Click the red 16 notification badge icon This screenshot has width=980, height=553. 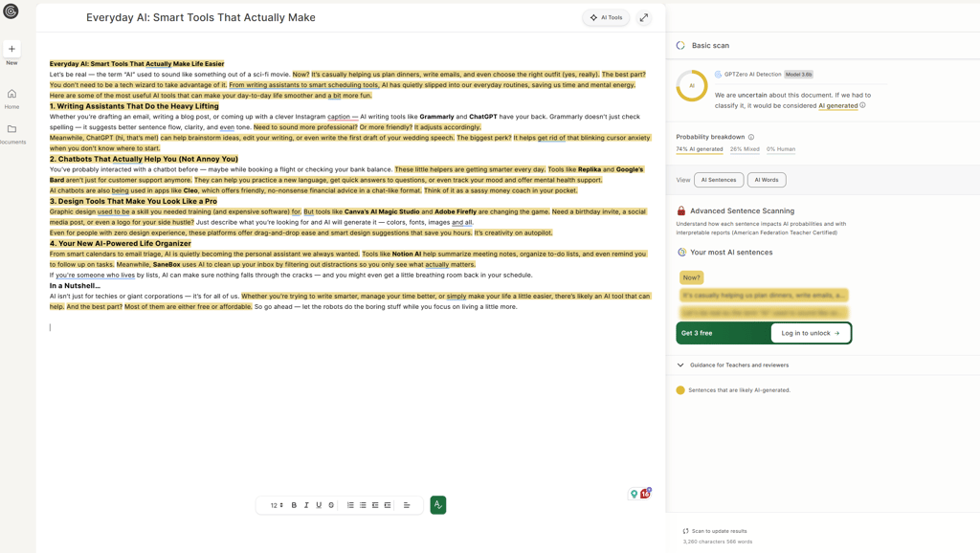646,493
